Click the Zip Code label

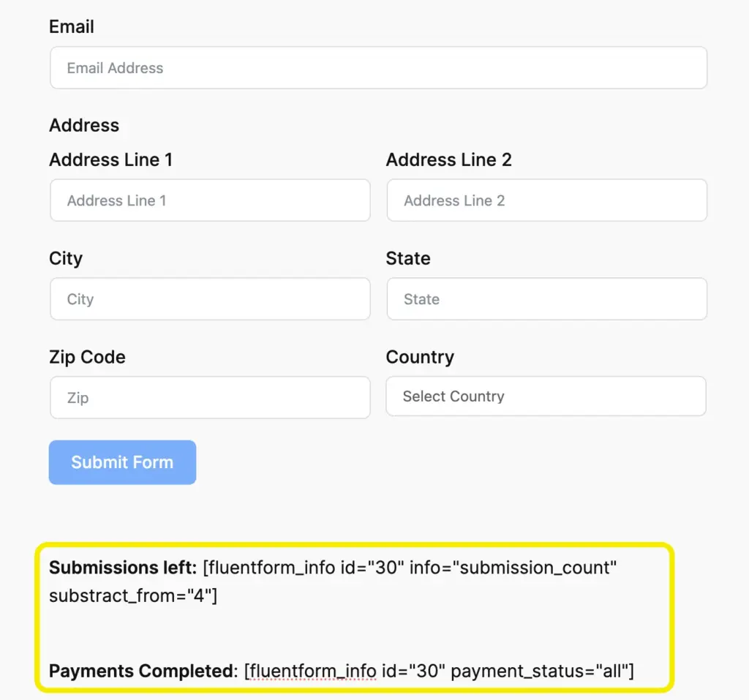[x=87, y=357]
